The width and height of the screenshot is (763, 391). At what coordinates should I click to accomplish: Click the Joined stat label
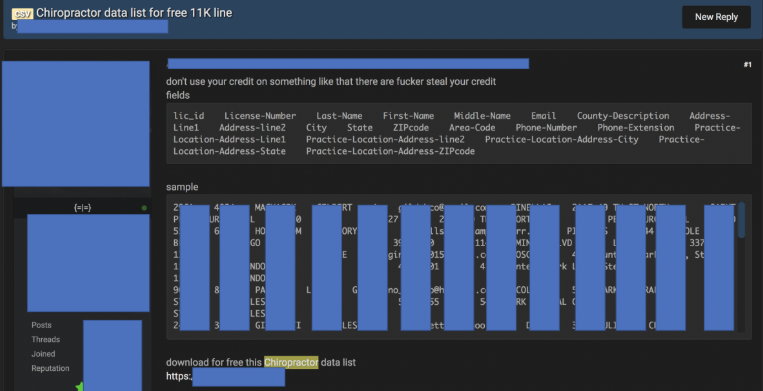[43, 354]
